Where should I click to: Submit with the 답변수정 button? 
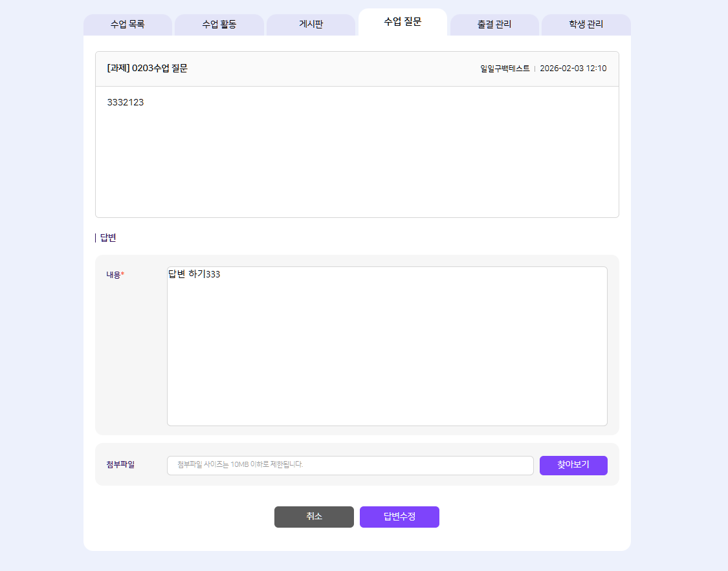click(399, 517)
